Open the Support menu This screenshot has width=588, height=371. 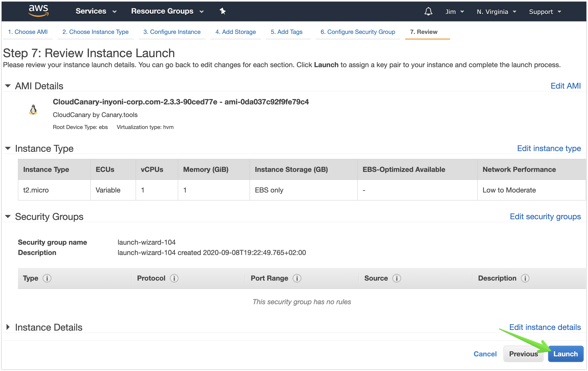tap(545, 12)
